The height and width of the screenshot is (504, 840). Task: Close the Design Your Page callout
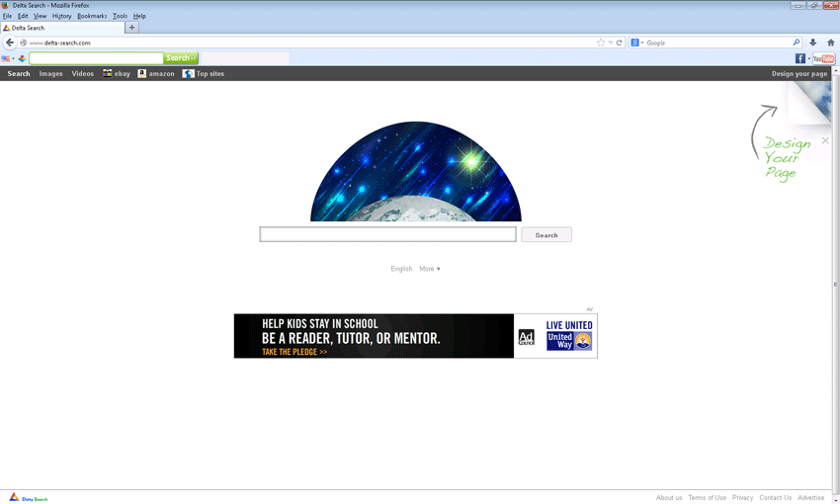tap(825, 140)
